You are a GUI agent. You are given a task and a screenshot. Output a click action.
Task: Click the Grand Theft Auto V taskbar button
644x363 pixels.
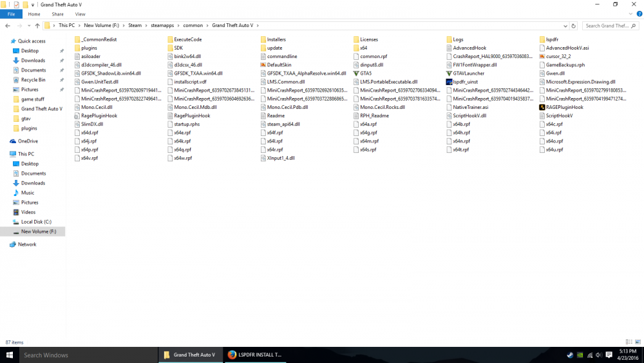[191, 355]
